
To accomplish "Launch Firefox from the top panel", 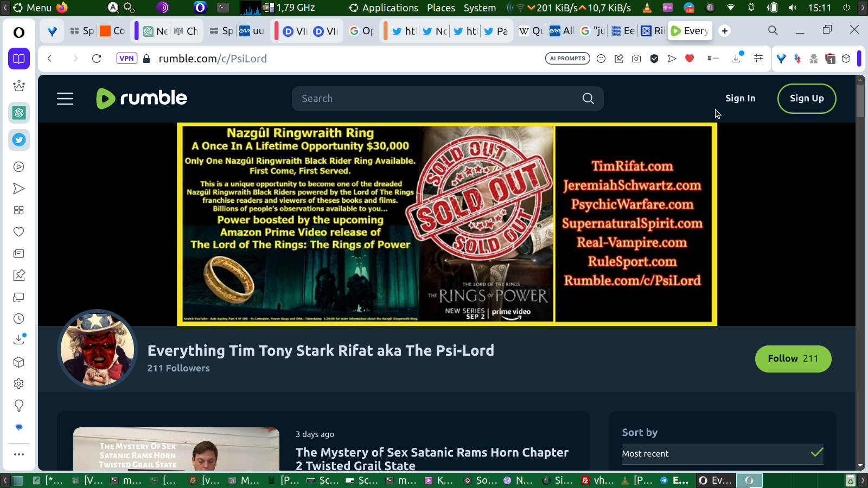I will (x=62, y=8).
